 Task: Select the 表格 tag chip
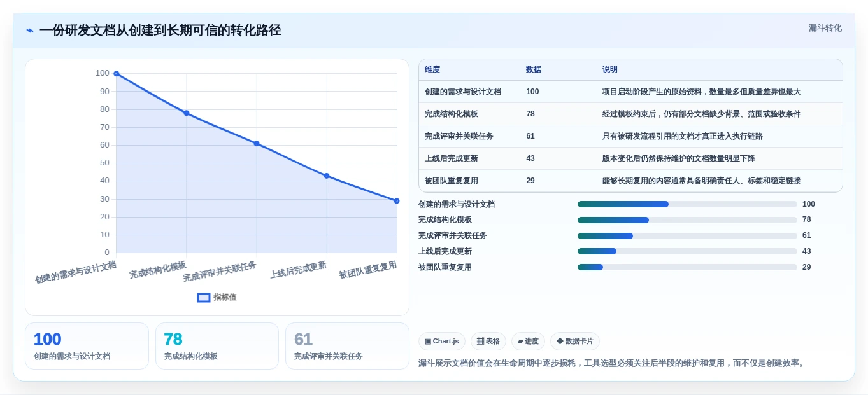click(x=488, y=342)
